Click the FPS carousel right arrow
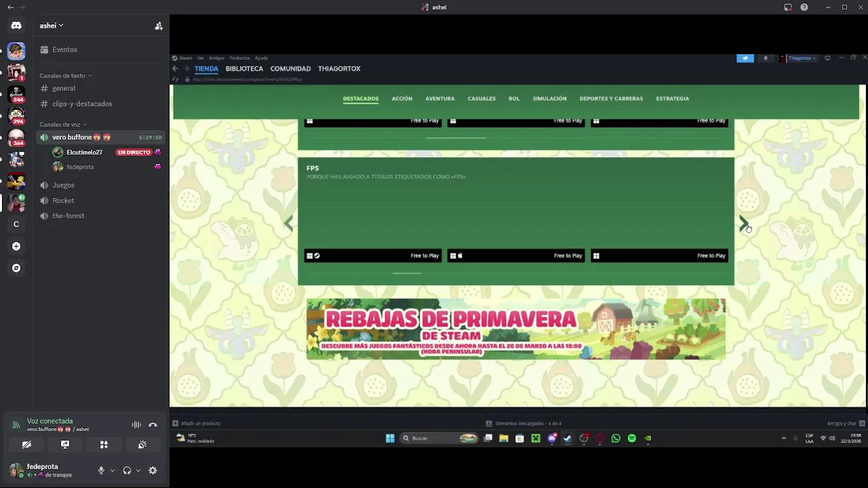868x488 pixels. coord(744,224)
